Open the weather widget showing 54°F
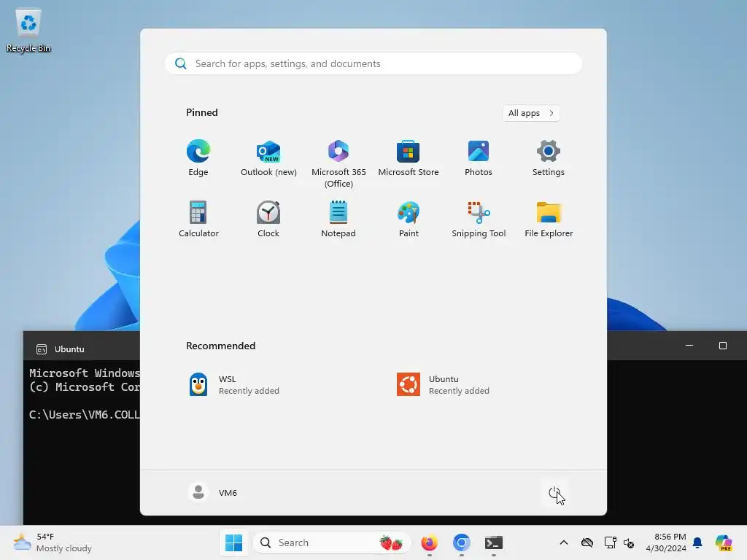Screen dimensions: 747x560 [x=53, y=542]
